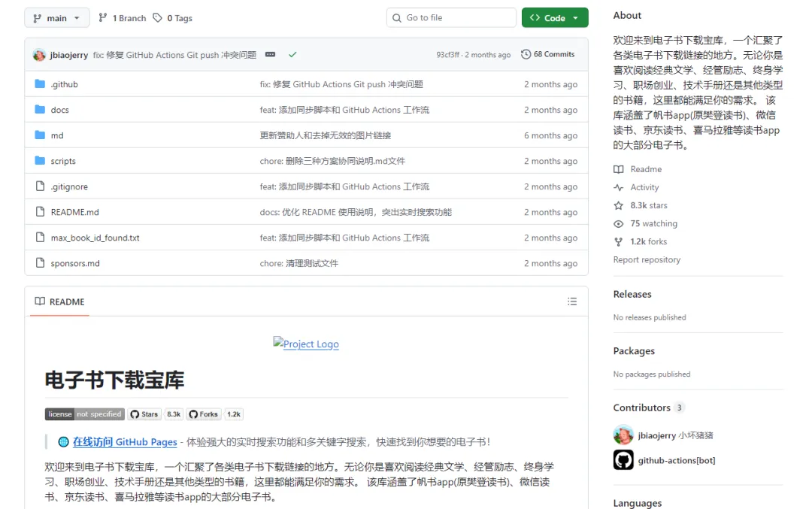This screenshot has width=812, height=509.
Task: Open the 1 Branch link
Action: coord(123,18)
